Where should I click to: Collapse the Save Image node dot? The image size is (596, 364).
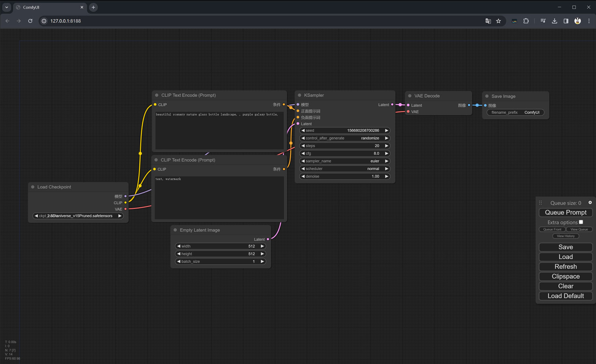pos(487,96)
